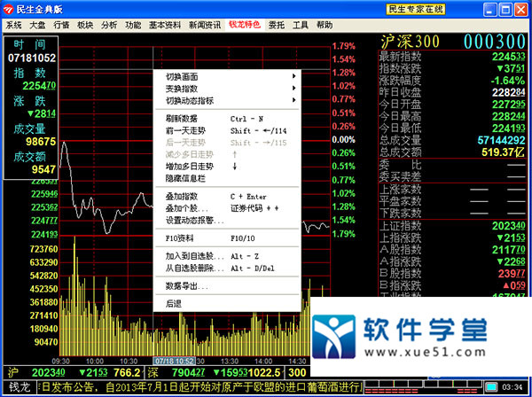Click the 13:30 time axis label

(230, 361)
